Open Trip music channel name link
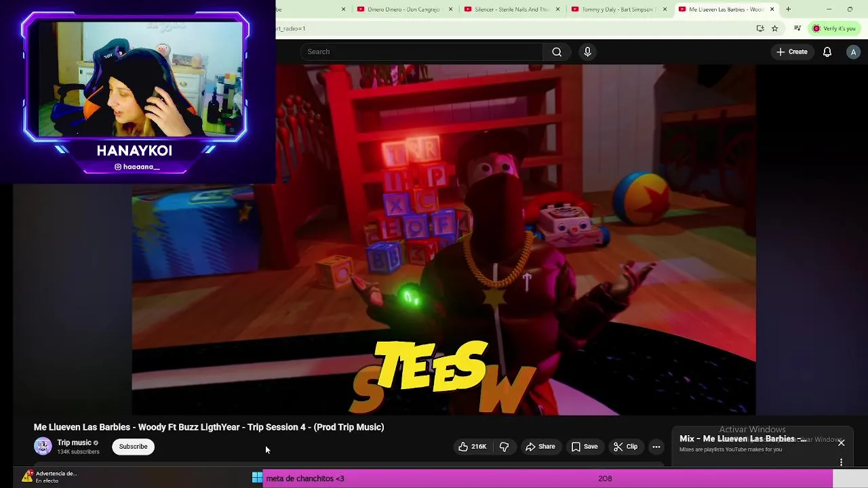 (x=74, y=443)
